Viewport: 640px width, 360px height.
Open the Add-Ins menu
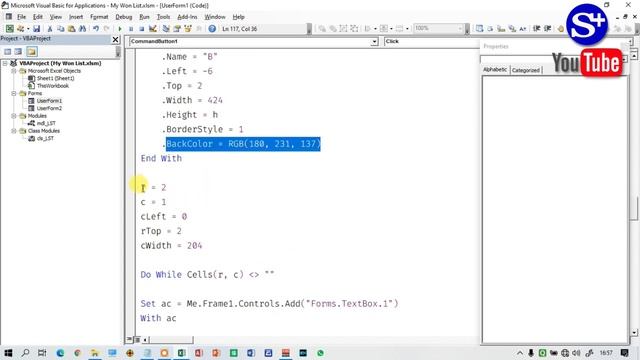pos(187,17)
